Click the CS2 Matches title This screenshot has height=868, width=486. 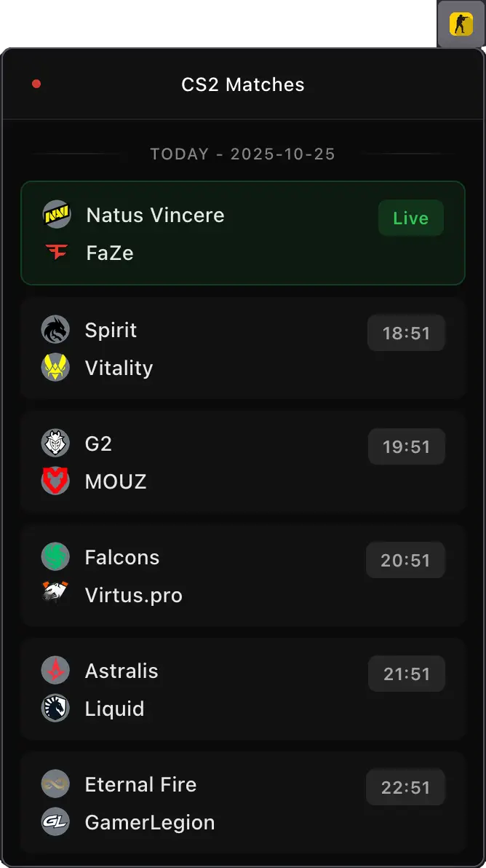point(243,84)
